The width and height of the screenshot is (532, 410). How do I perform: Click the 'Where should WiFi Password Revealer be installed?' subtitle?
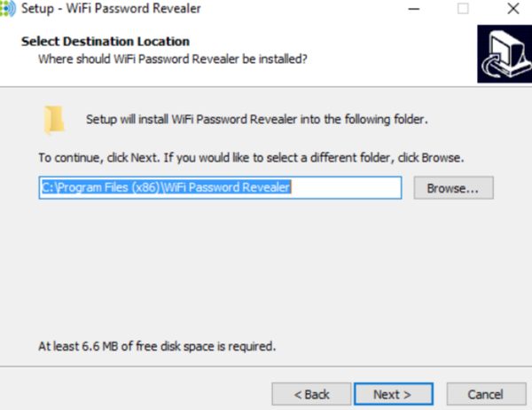tap(172, 59)
